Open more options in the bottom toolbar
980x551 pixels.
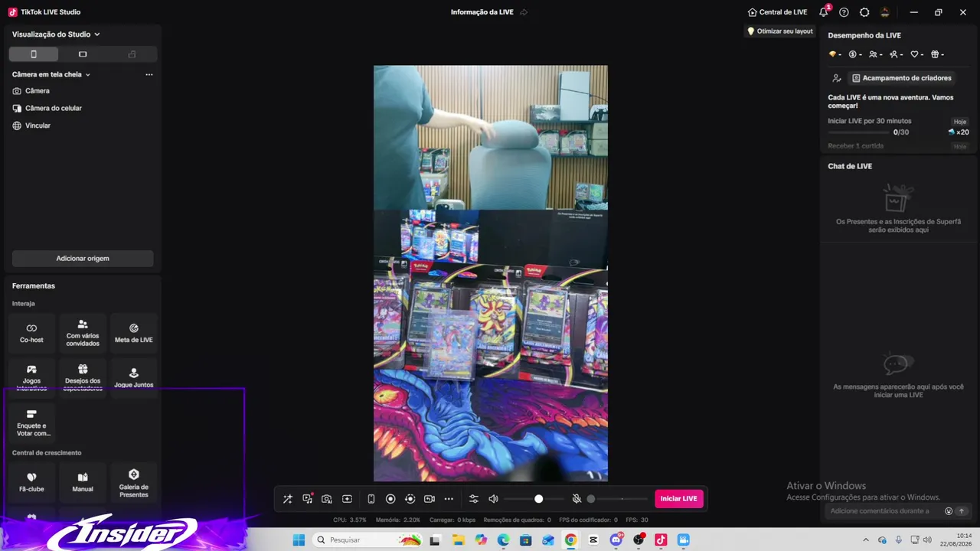pyautogui.click(x=449, y=499)
